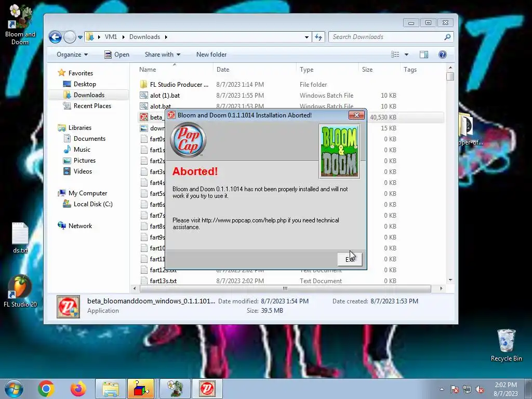Open the Share with menu
Screen dimensions: 532x399
162,55
